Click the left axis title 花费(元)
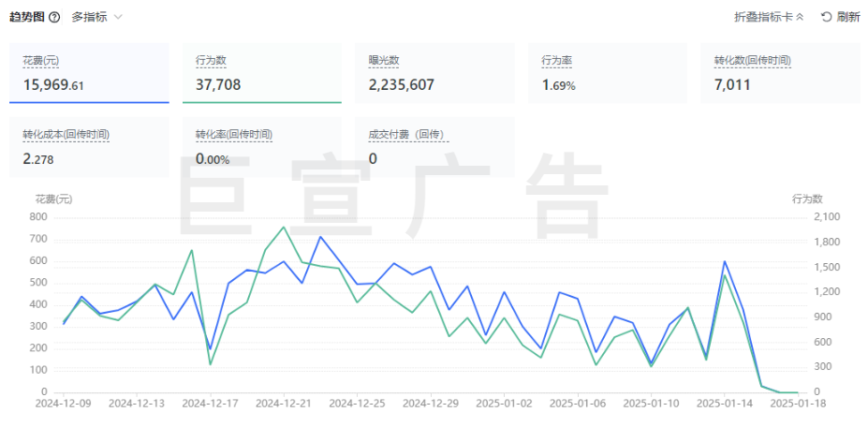868x427 pixels. [54, 199]
